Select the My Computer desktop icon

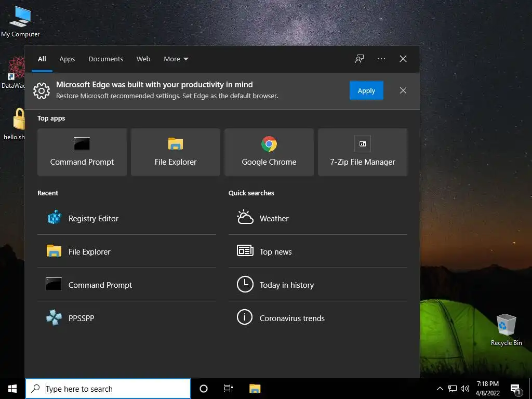[x=20, y=21]
